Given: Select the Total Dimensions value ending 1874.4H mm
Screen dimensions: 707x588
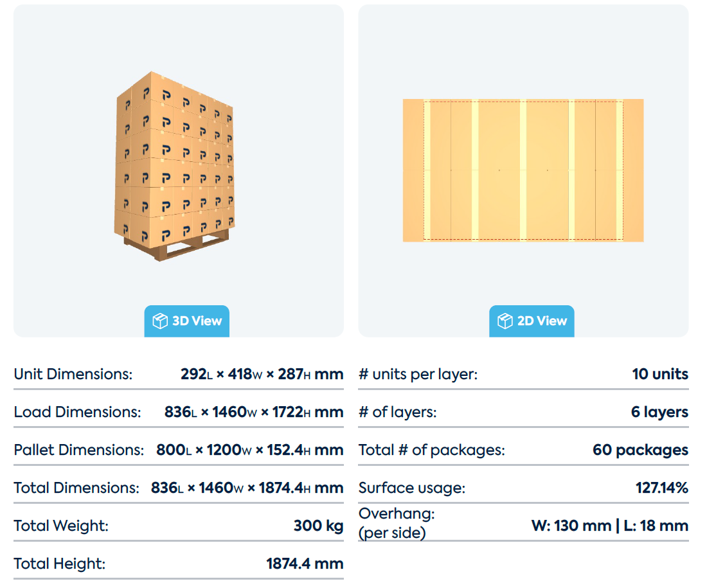Looking at the screenshot, I should (x=247, y=488).
